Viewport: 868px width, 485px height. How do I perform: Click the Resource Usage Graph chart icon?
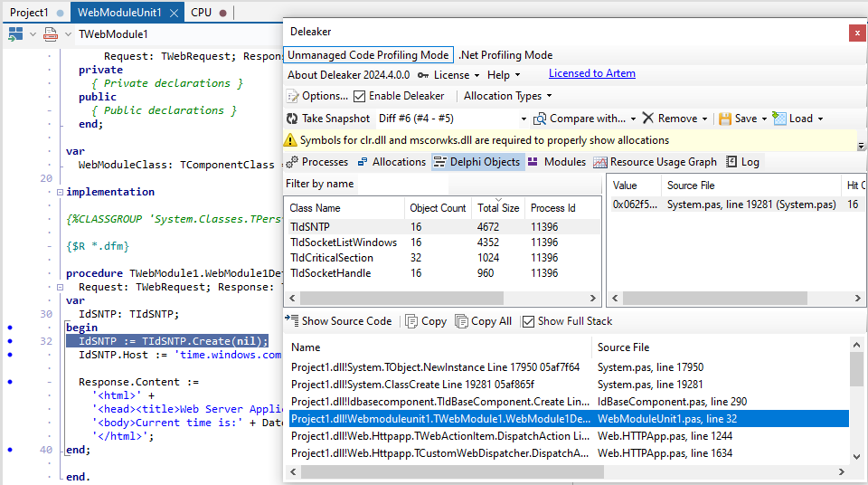pos(600,162)
